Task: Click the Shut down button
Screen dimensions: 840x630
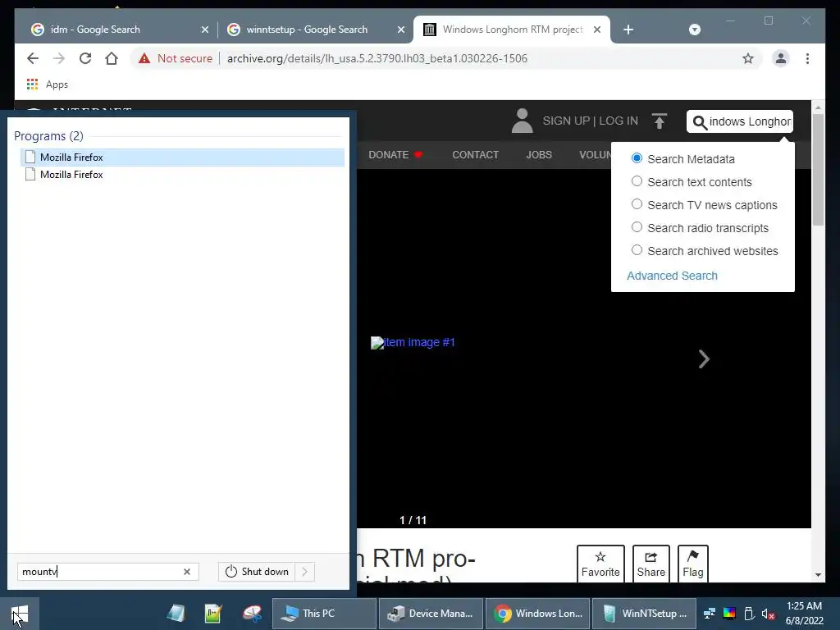Action: 257,572
